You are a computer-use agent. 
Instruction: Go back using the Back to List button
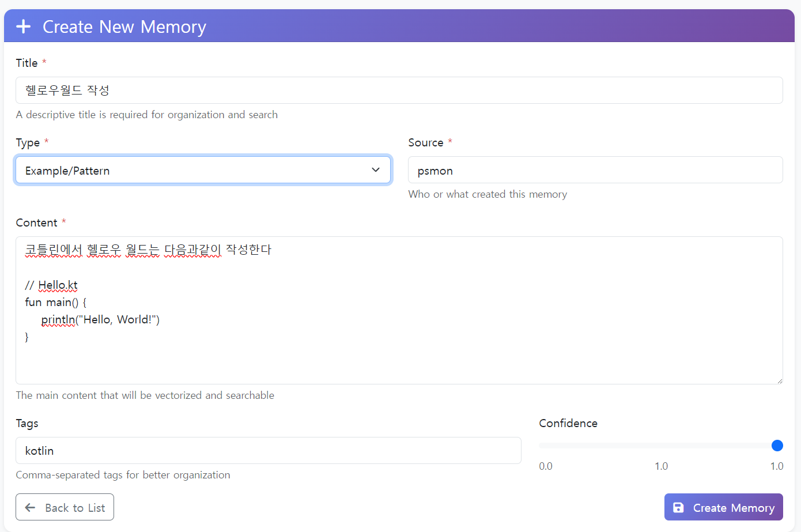pyautogui.click(x=65, y=507)
